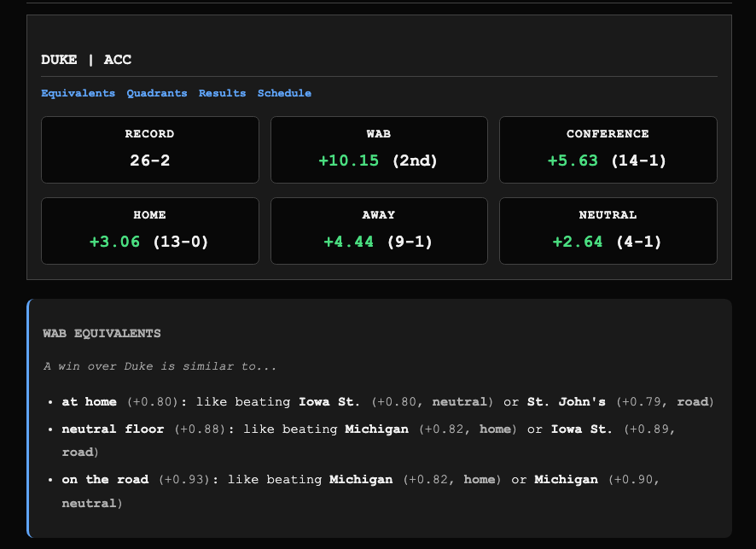Click the home record (13-0)

[x=180, y=242]
